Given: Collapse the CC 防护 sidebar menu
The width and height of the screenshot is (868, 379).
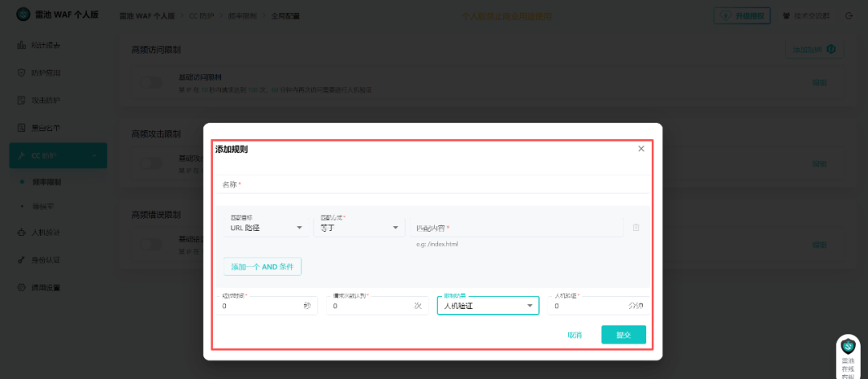Looking at the screenshot, I should point(58,155).
